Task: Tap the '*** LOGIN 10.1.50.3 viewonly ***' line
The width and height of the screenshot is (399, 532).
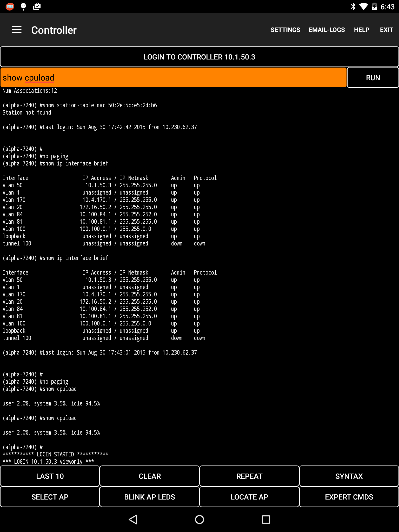Action: coord(48,462)
